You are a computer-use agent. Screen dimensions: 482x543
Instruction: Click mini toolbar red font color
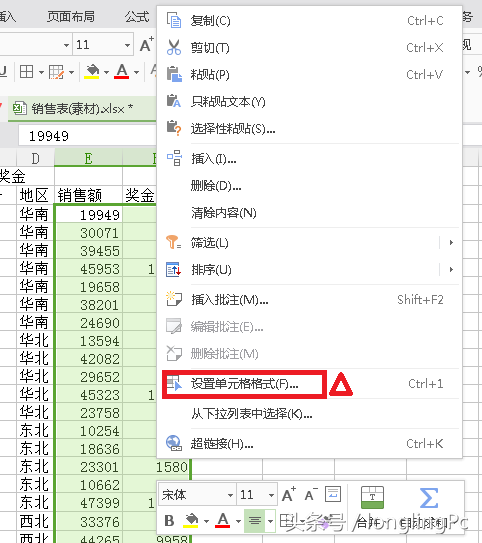(223, 520)
